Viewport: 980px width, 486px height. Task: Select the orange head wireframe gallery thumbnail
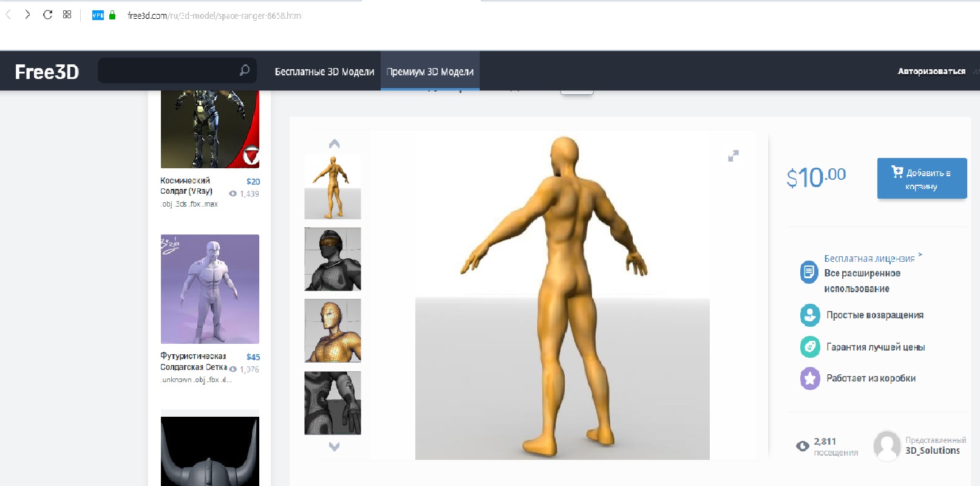(333, 331)
